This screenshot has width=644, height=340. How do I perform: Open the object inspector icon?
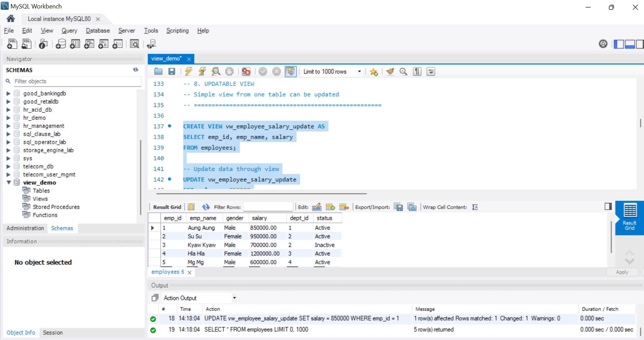tap(43, 44)
